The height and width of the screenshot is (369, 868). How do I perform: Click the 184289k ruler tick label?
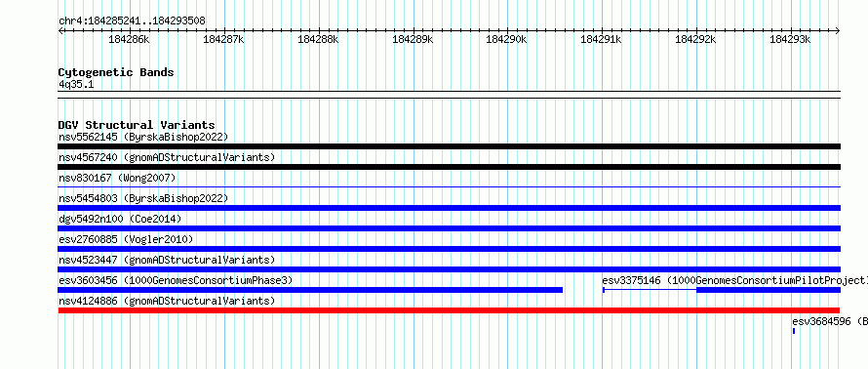click(413, 39)
